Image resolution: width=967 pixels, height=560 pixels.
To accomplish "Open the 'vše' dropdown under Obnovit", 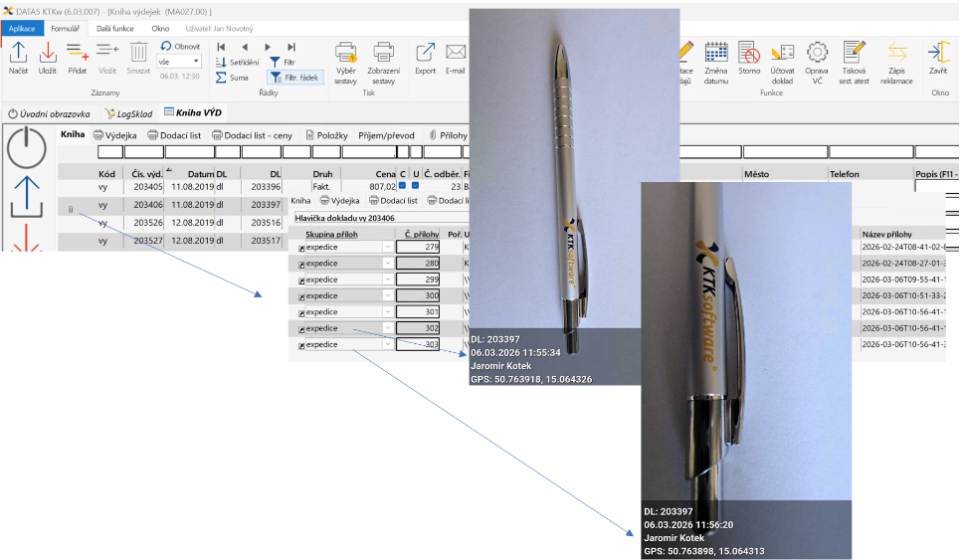I will tap(195, 62).
